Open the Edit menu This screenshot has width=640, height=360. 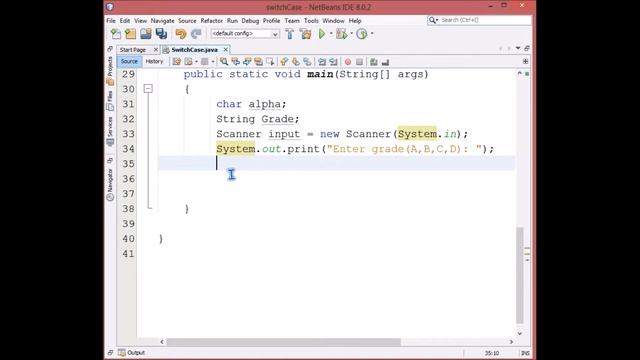pos(125,20)
